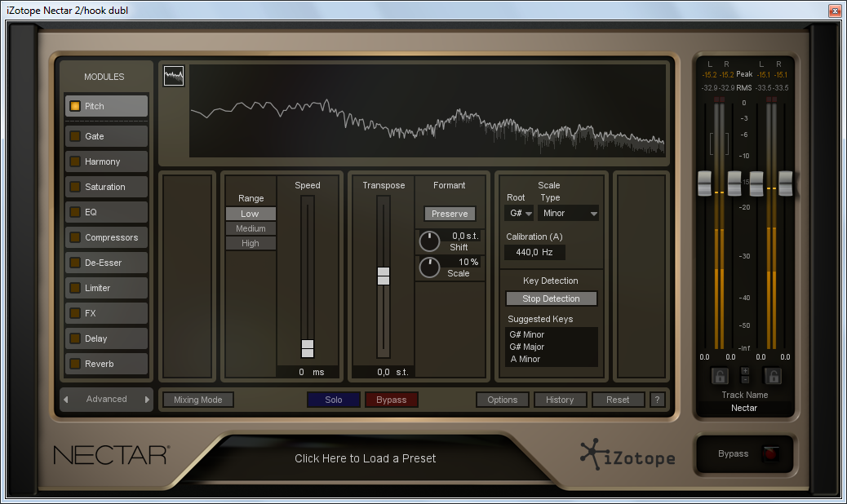Click the red global Bypass indicator
The height and width of the screenshot is (504, 847).
pyautogui.click(x=771, y=453)
